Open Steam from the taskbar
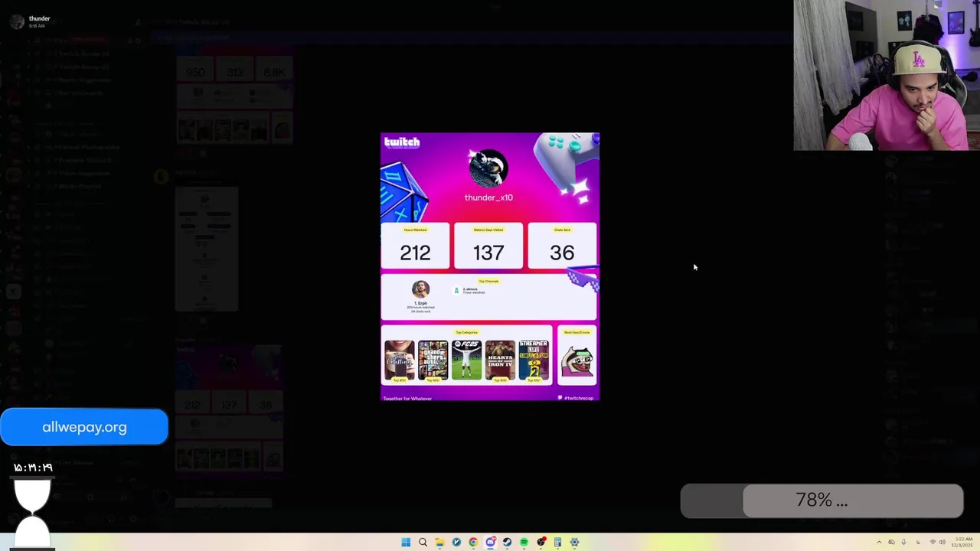This screenshot has width=980, height=551. pyautogui.click(x=507, y=542)
